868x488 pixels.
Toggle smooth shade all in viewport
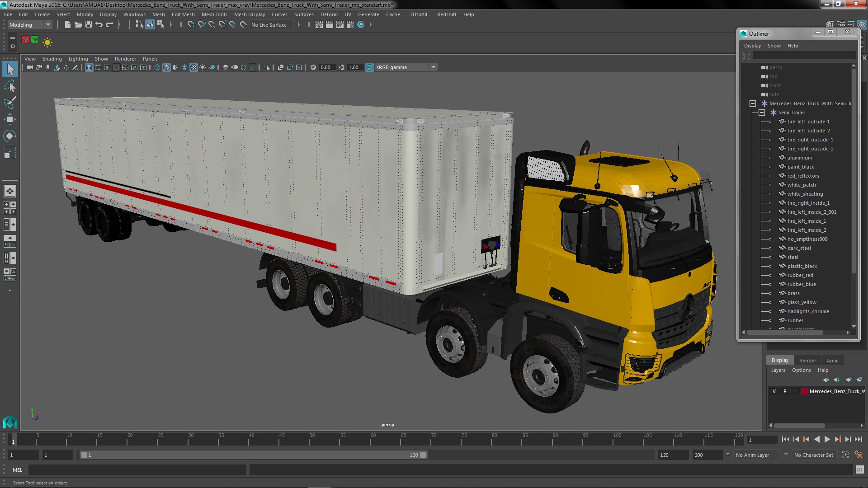(x=166, y=67)
